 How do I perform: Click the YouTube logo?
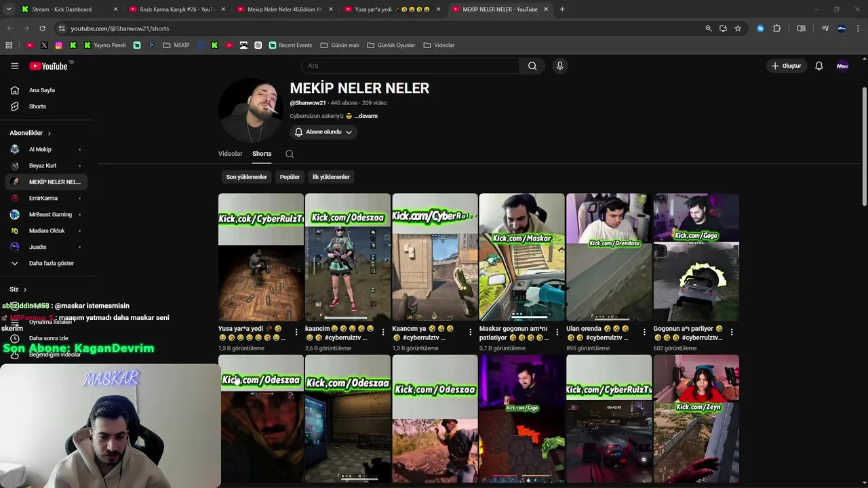click(x=48, y=66)
